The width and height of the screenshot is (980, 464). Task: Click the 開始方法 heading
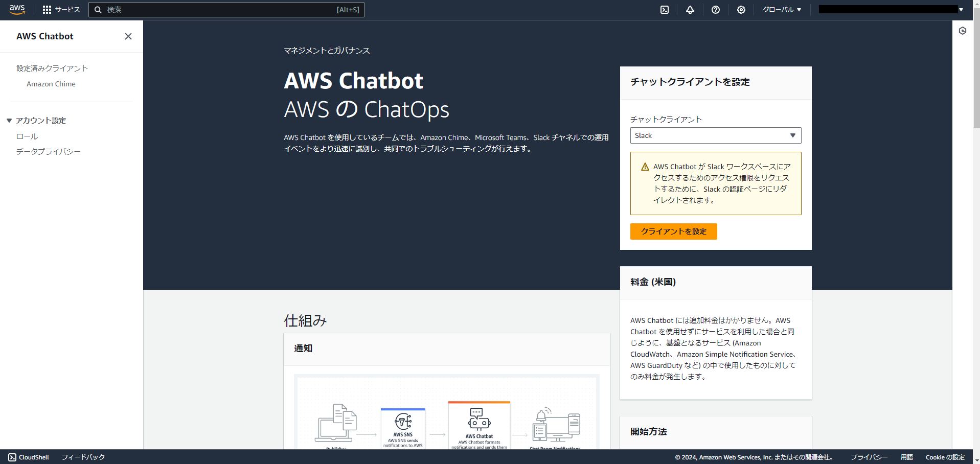click(x=649, y=432)
